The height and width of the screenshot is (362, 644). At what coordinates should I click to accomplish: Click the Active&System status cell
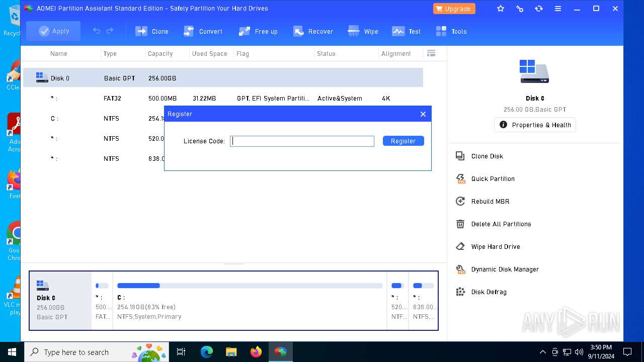click(340, 99)
